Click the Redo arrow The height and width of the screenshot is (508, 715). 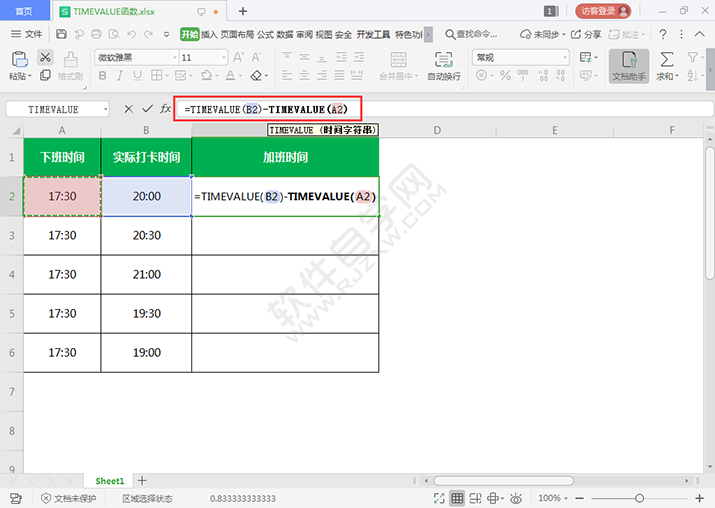149,34
